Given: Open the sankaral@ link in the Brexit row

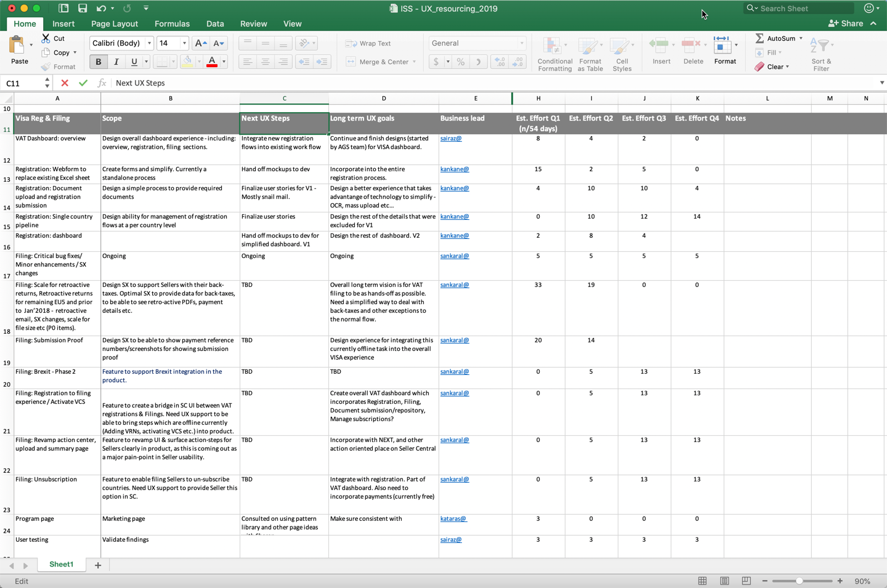Looking at the screenshot, I should point(455,372).
